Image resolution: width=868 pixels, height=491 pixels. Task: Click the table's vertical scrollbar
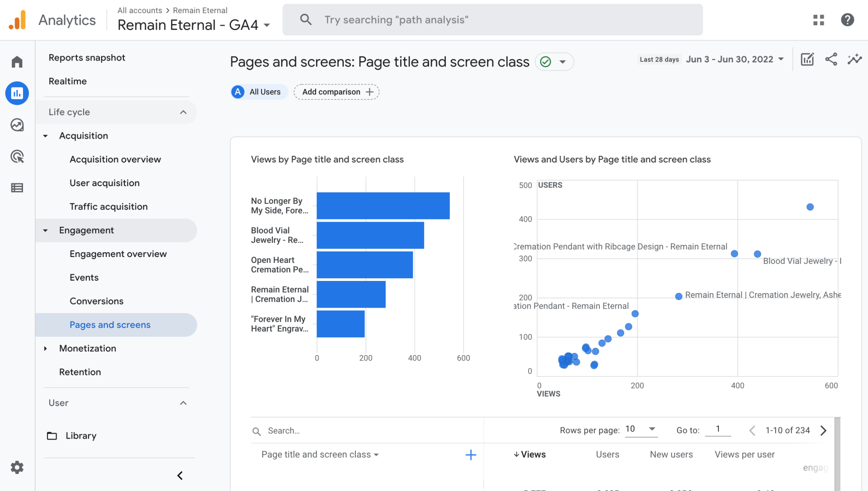tap(838, 454)
